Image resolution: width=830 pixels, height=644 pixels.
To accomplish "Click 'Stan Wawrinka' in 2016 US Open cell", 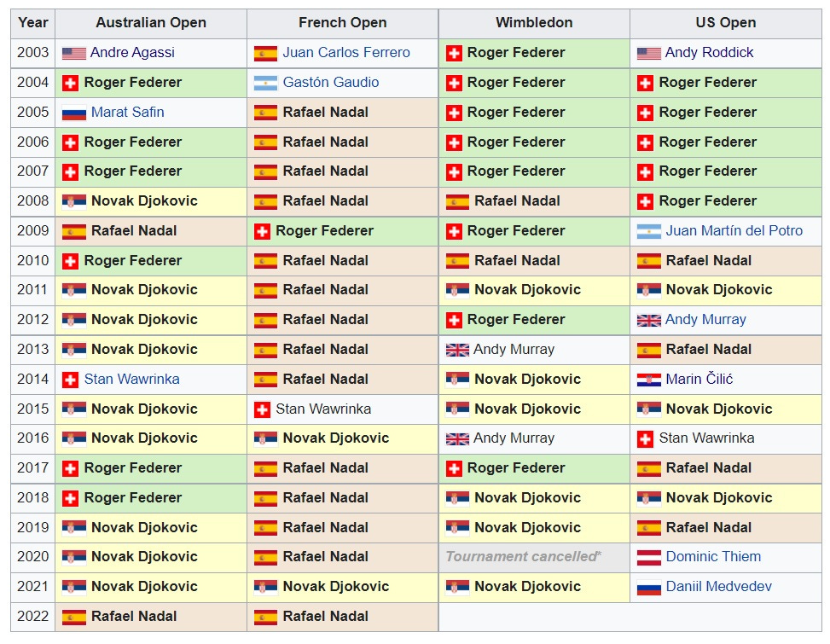I will coord(706,438).
